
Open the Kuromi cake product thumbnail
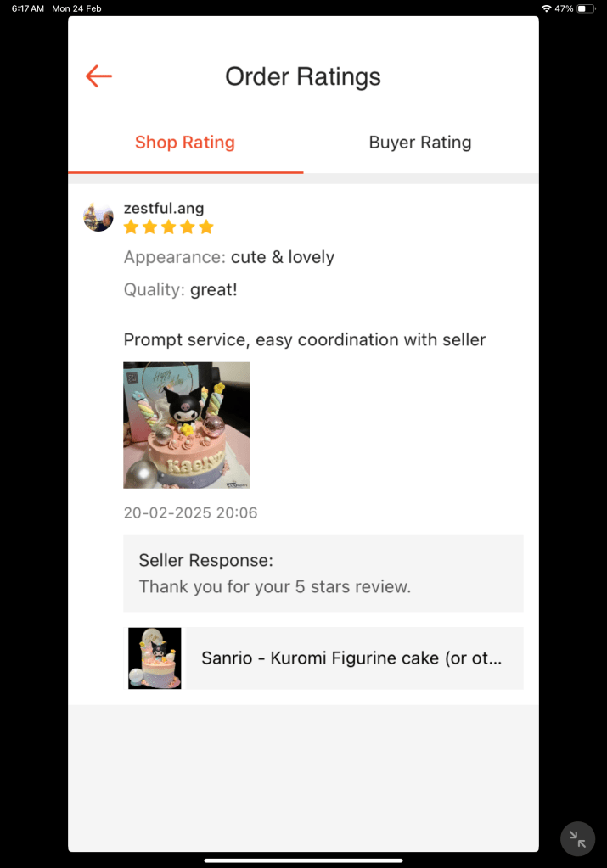tap(155, 658)
